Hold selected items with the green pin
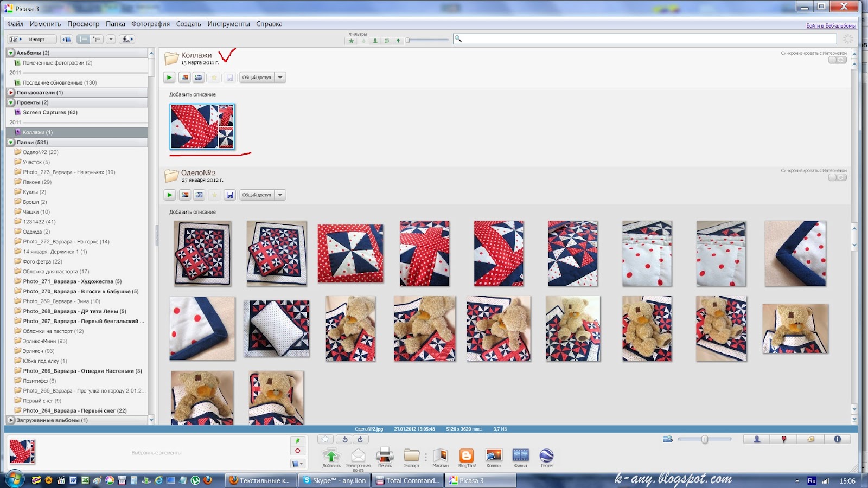This screenshot has height=488, width=868. pos(298,440)
